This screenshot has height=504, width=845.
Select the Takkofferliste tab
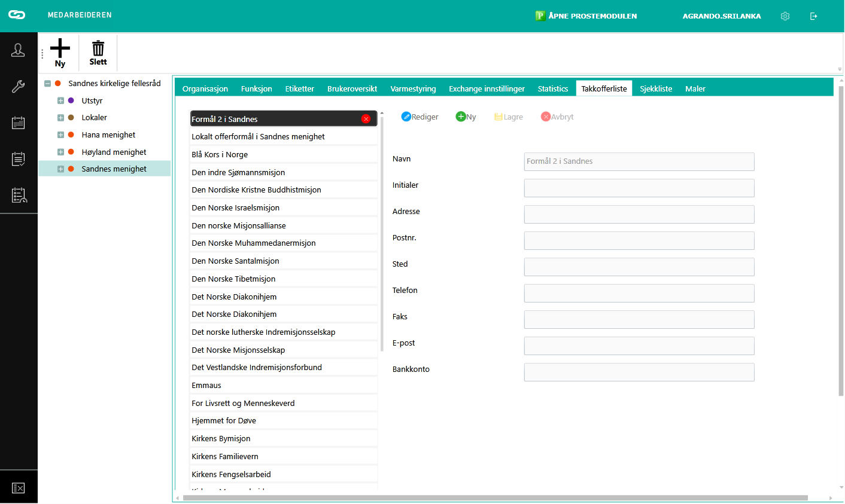604,88
